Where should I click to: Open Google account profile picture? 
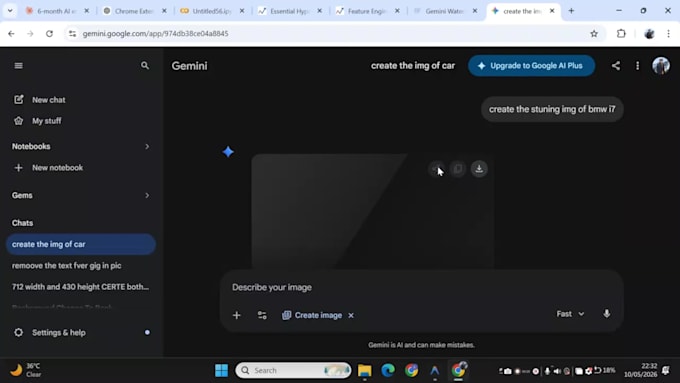(661, 66)
